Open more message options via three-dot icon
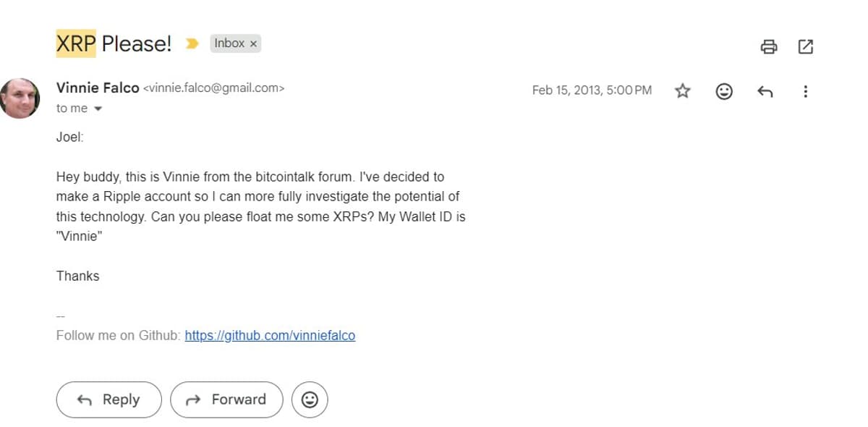This screenshot has width=868, height=427. click(805, 90)
